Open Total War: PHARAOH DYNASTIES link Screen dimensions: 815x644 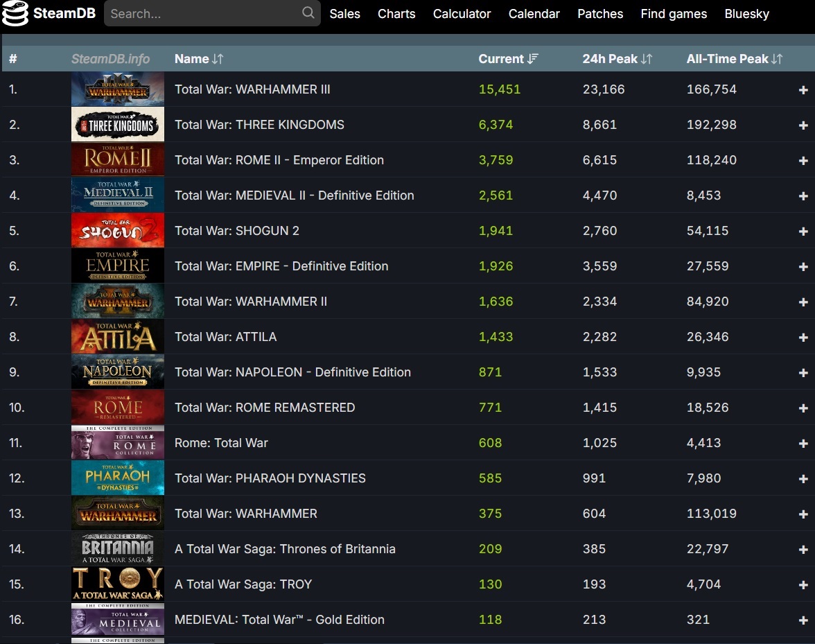pos(270,478)
